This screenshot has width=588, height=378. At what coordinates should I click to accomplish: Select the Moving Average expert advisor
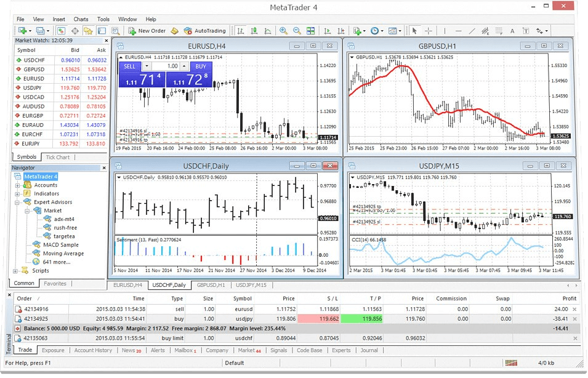63,254
